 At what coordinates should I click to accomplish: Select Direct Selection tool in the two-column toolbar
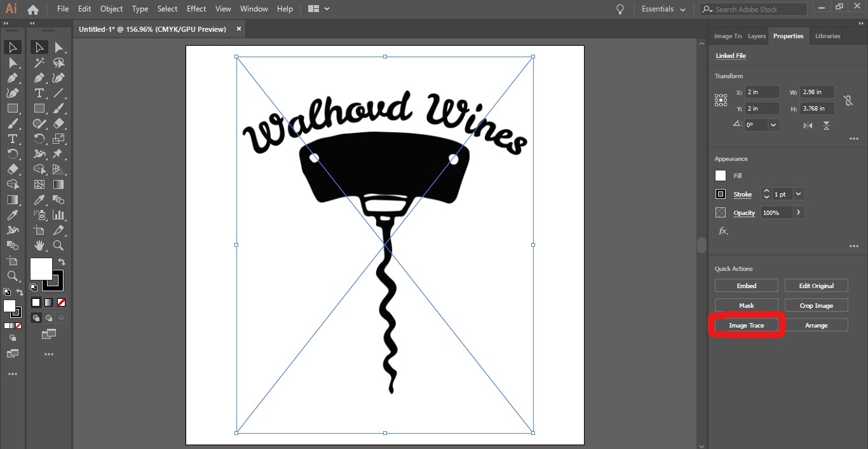58,47
